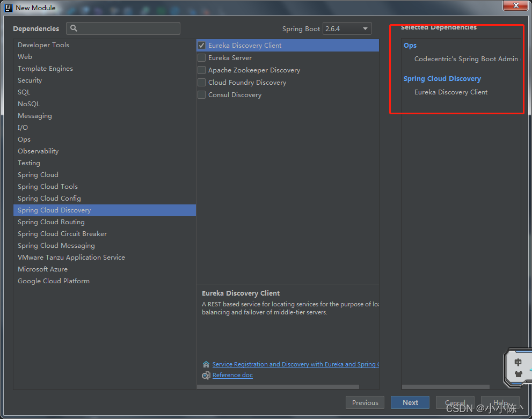Select Spring Cloud Tools category
Image resolution: width=532 pixels, height=419 pixels.
click(105, 187)
